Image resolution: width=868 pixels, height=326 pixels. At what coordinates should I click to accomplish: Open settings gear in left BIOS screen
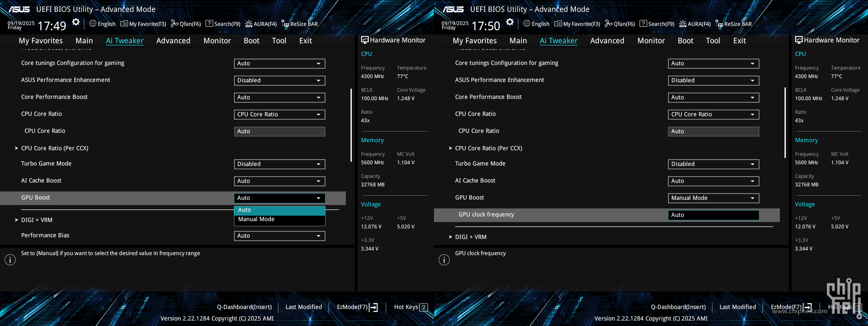(x=76, y=22)
